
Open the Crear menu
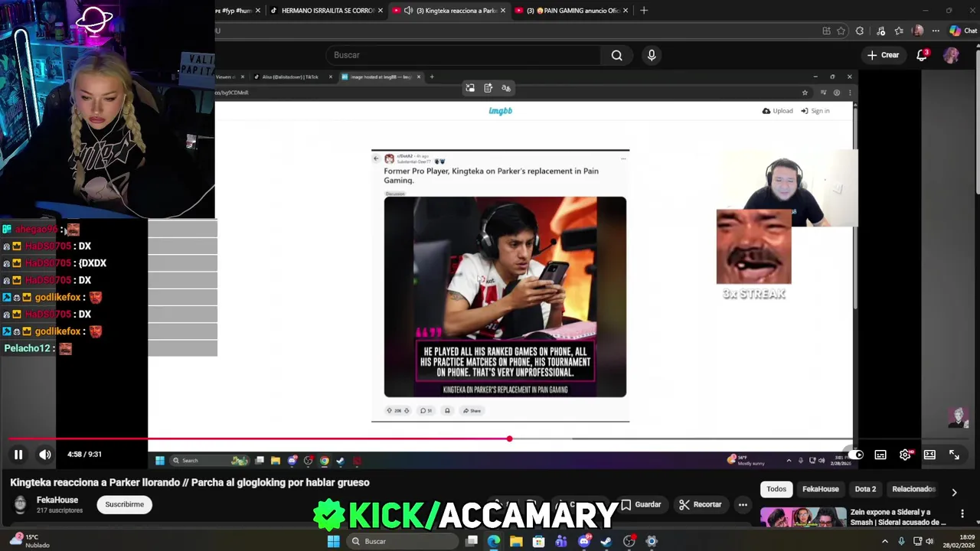click(883, 55)
